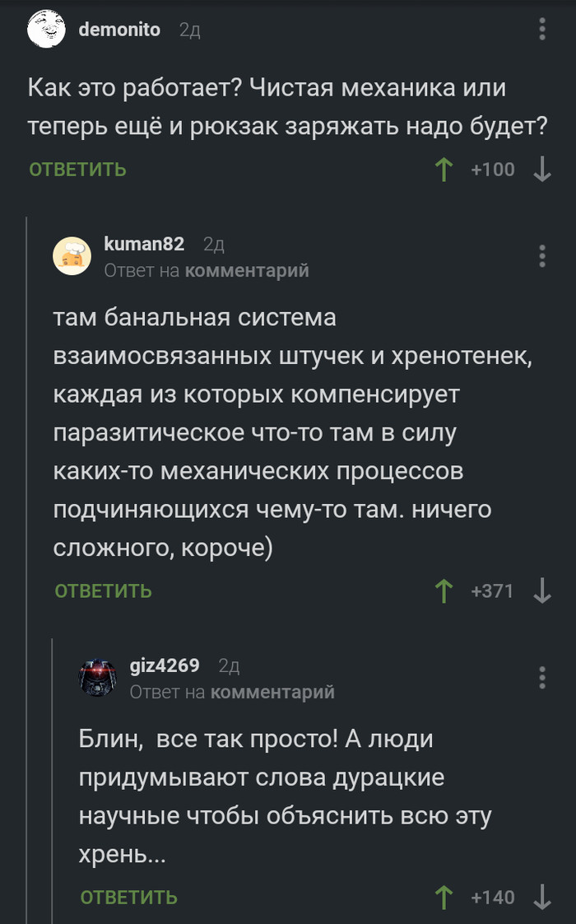Upvote kuman82's reply
The height and width of the screenshot is (924, 576).
[444, 590]
